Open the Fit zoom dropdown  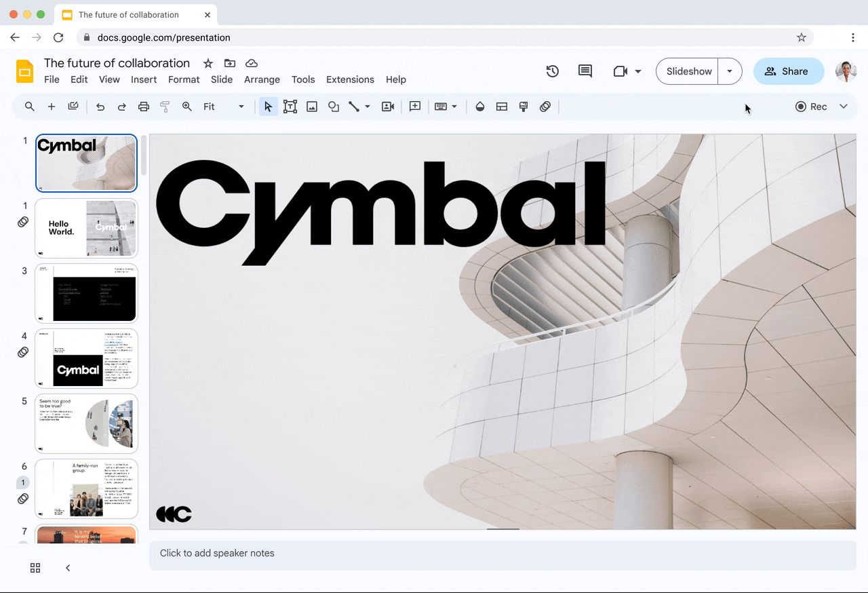pos(241,107)
